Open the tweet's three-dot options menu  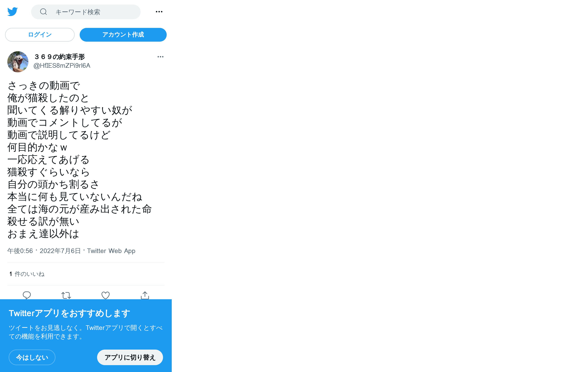coord(160,57)
